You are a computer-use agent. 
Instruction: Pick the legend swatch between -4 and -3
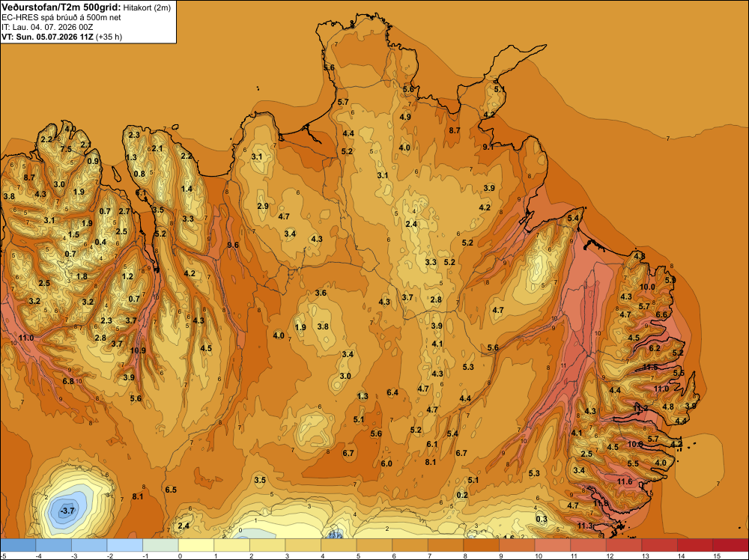[53, 545]
